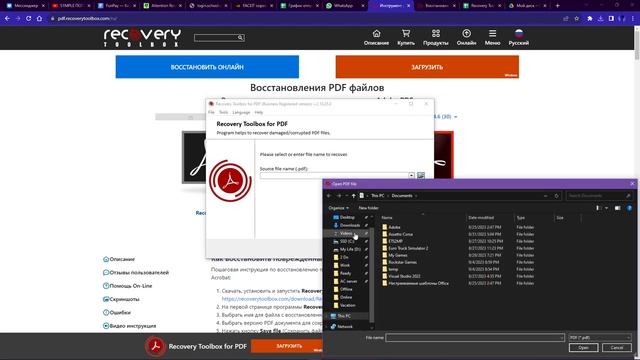Open the Euro Truck Simulator 2 folder
The width and height of the screenshot is (640, 360).
408,248
